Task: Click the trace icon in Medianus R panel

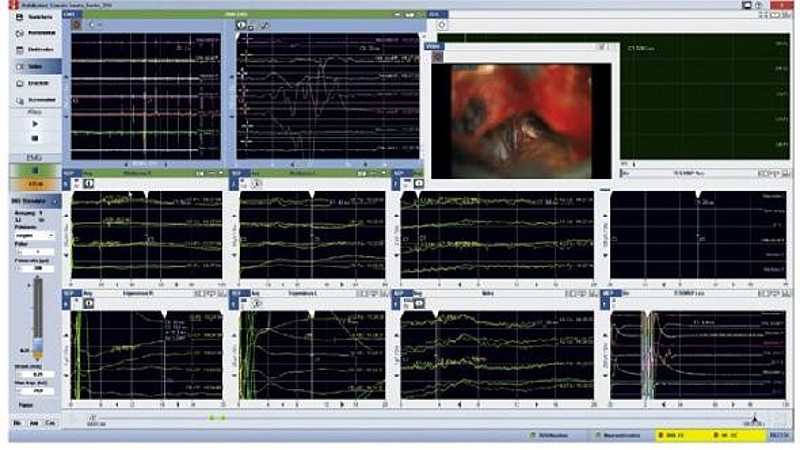Action: pyautogui.click(x=88, y=184)
